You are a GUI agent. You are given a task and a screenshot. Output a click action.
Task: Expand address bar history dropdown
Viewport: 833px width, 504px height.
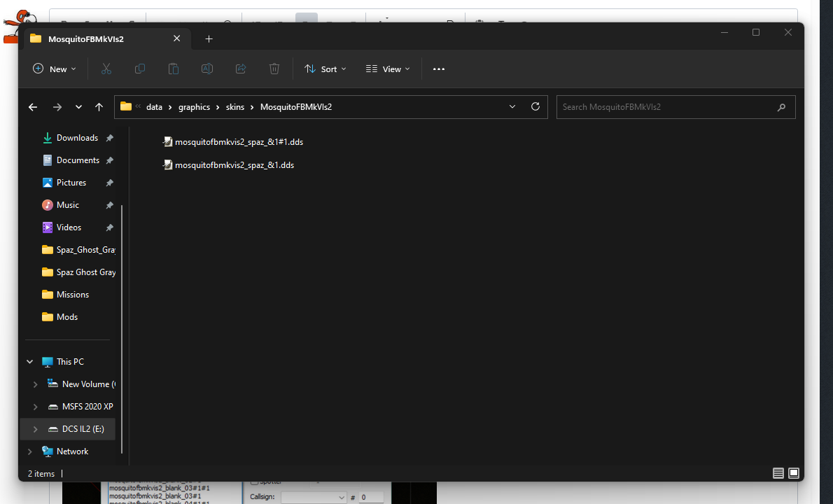512,106
